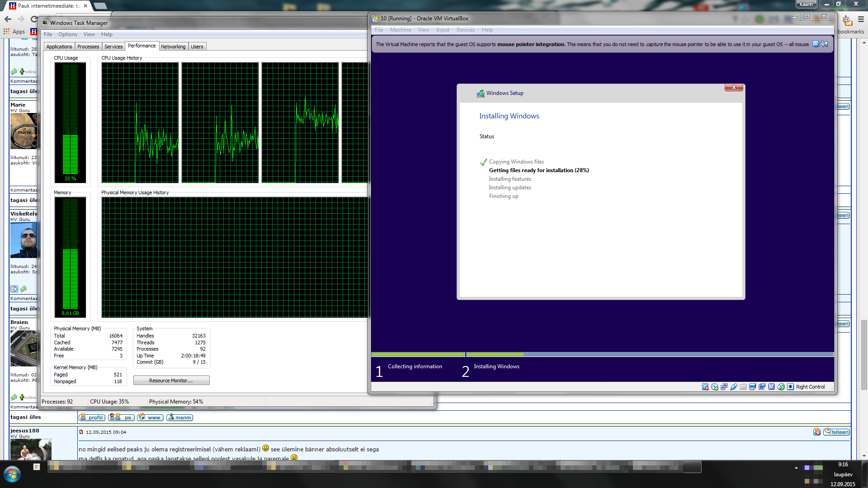Switch to Processes tab
The width and height of the screenshot is (868, 488).
click(x=88, y=47)
